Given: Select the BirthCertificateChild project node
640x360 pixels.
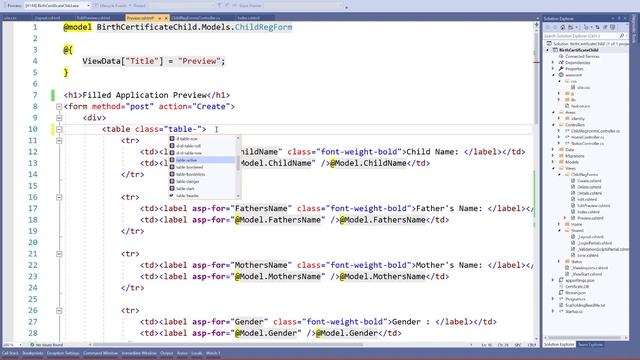Looking at the screenshot, I should [578, 50].
